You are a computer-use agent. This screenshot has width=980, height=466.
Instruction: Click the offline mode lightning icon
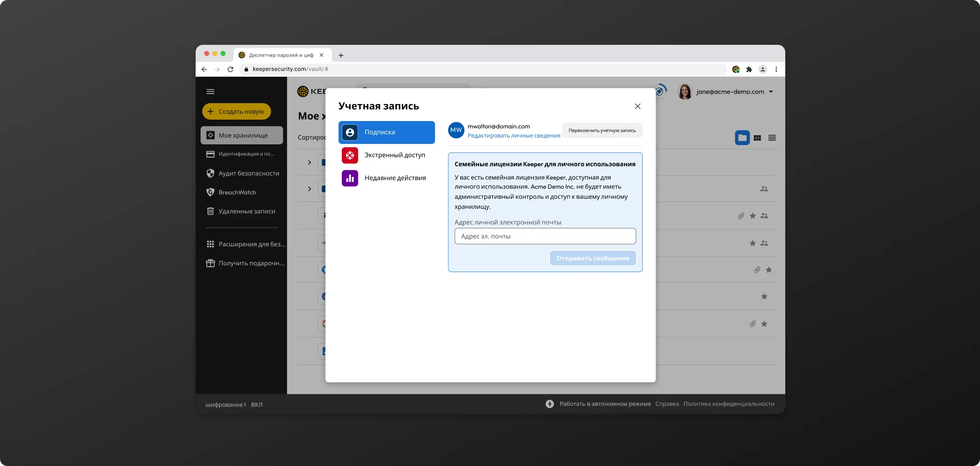[x=549, y=404]
